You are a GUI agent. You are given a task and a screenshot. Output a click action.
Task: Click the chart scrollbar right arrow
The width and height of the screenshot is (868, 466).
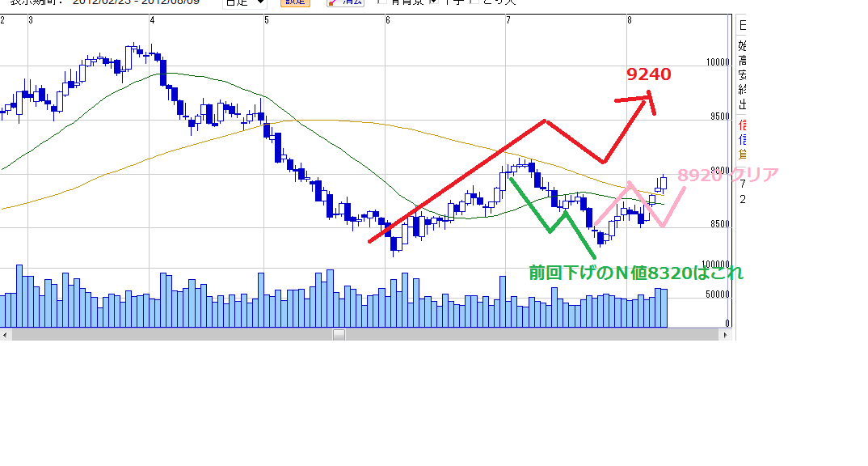[725, 335]
